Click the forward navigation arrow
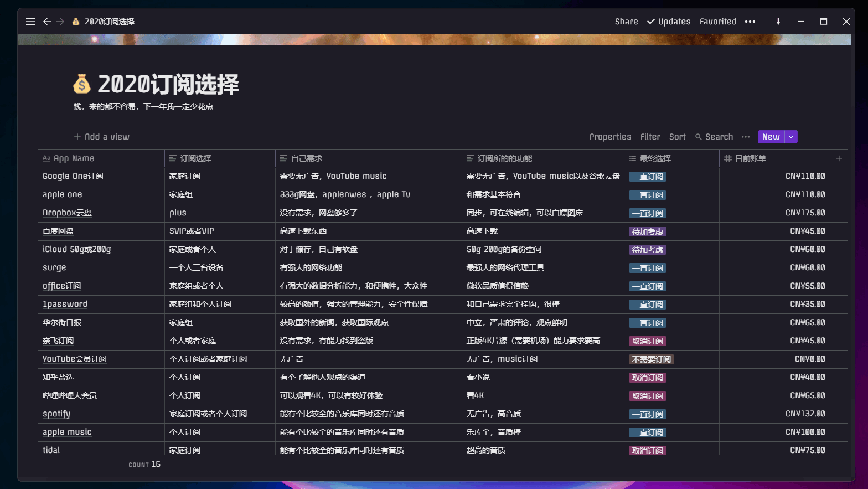868x489 pixels. click(x=60, y=22)
